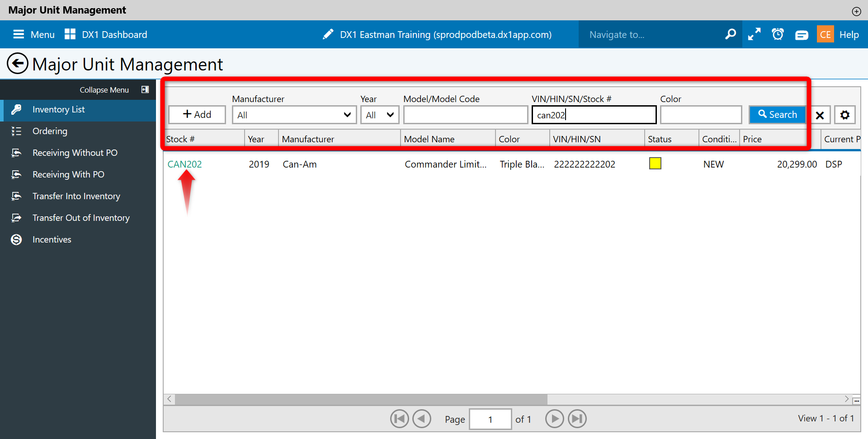Open the hamburger Menu icon
868x439 pixels.
pyautogui.click(x=19, y=34)
